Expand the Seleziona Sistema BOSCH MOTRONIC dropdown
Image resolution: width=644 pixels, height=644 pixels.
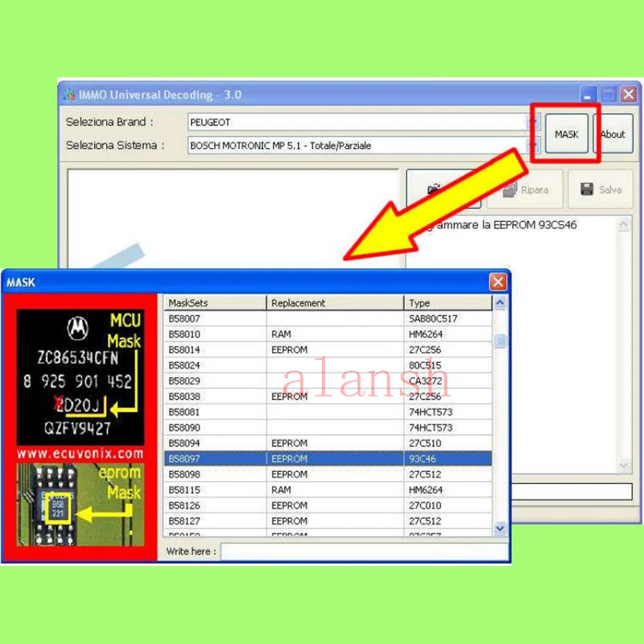(533, 145)
